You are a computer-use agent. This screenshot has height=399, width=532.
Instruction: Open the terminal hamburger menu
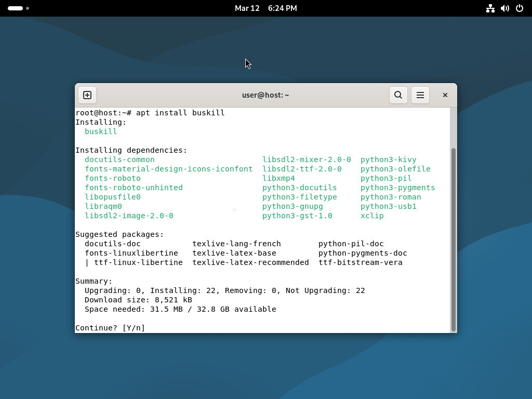pyautogui.click(x=420, y=95)
